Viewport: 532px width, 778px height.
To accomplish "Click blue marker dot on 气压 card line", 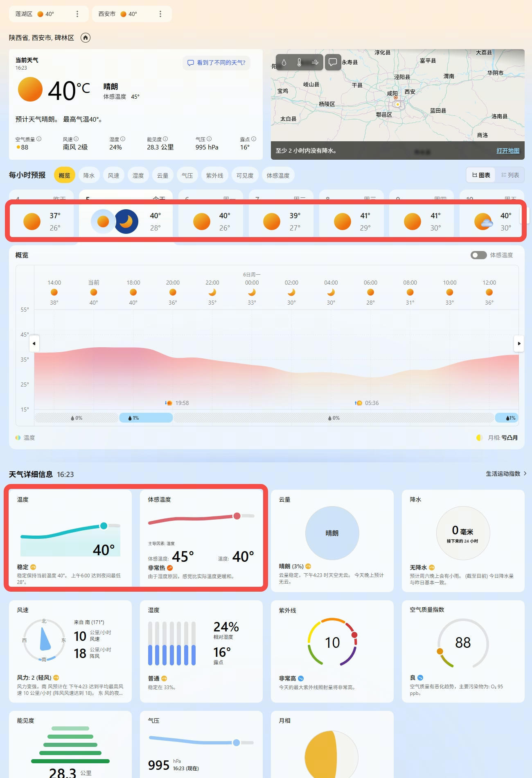I will coord(236,743).
